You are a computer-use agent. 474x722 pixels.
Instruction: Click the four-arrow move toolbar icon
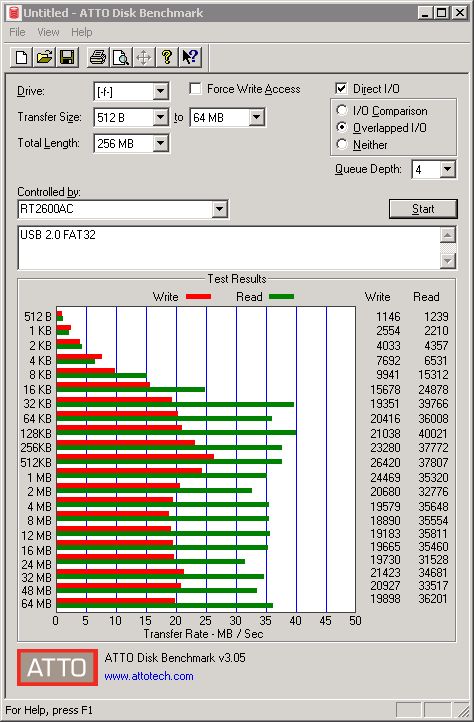[144, 58]
